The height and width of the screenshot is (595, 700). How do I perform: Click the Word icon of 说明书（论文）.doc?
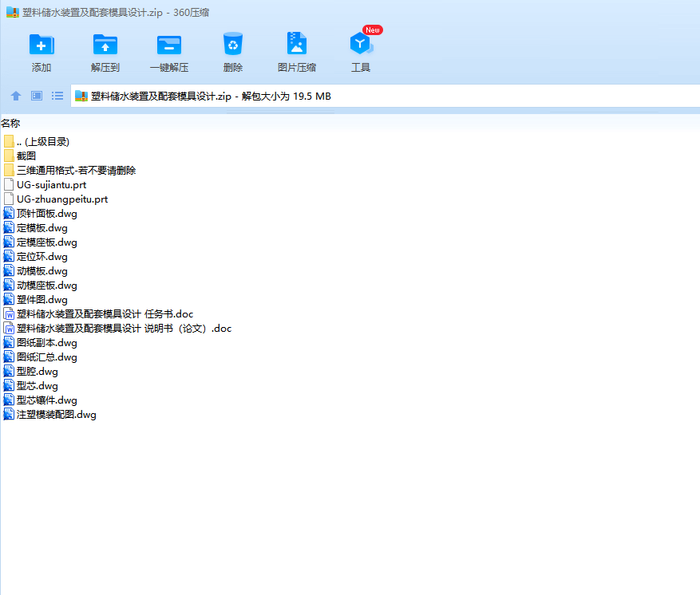pos(9,329)
